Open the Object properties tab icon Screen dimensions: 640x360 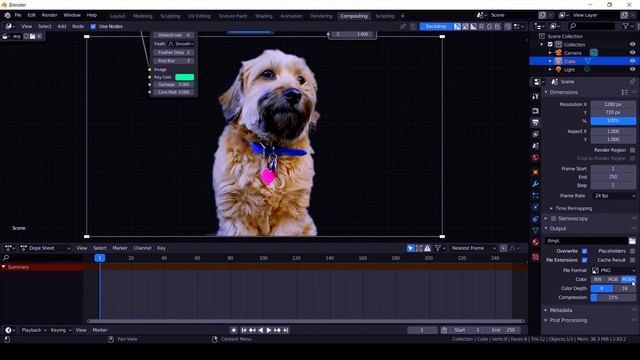pyautogui.click(x=536, y=172)
